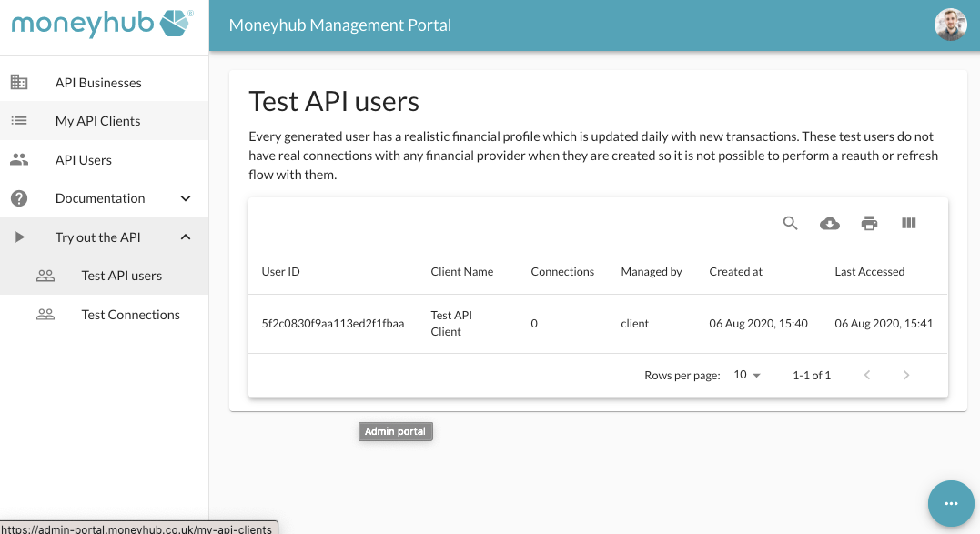The height and width of the screenshot is (534, 980).
Task: Open the view columns selector
Action: [x=909, y=223]
